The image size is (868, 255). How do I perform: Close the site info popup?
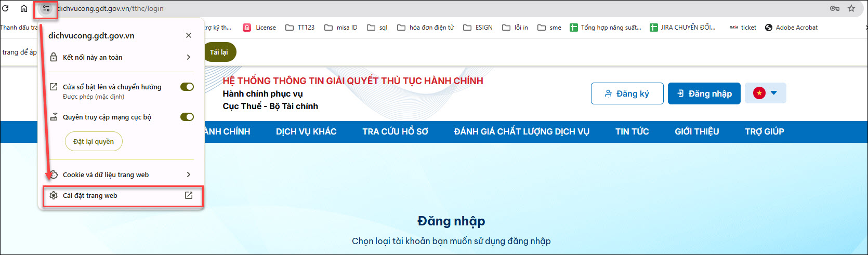189,35
